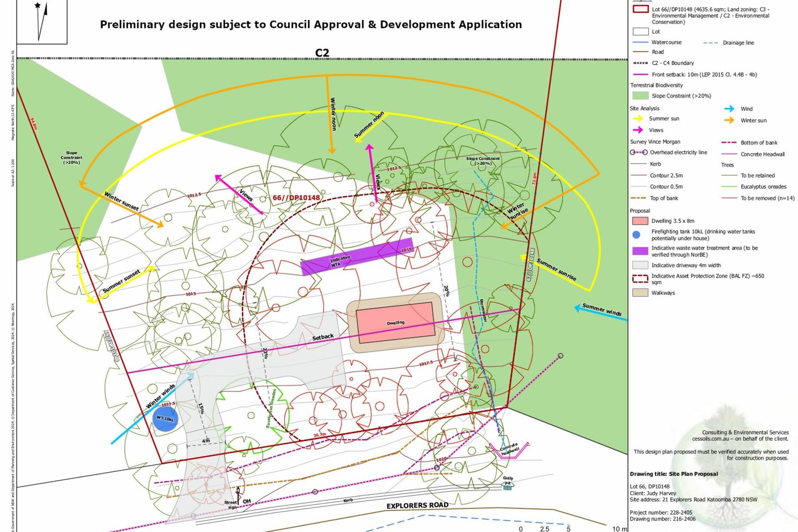Select the pink Dwelling rectangle on the plan
The height and width of the screenshot is (532, 798).
395,322
